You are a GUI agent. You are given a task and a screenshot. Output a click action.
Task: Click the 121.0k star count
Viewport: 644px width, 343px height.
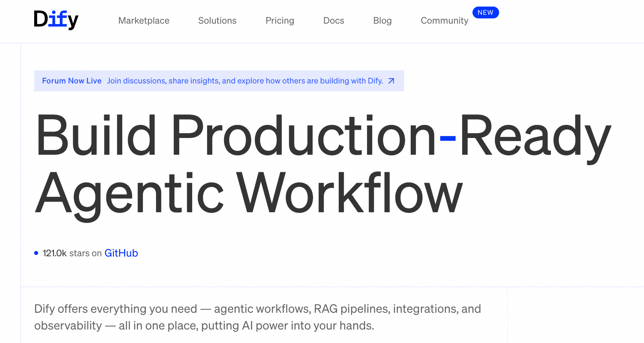[55, 253]
